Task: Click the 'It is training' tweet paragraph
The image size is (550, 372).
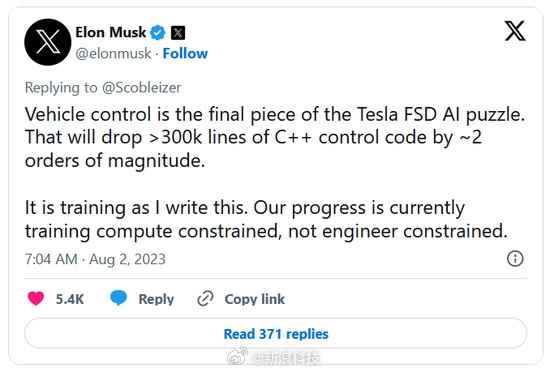Action: click(266, 219)
